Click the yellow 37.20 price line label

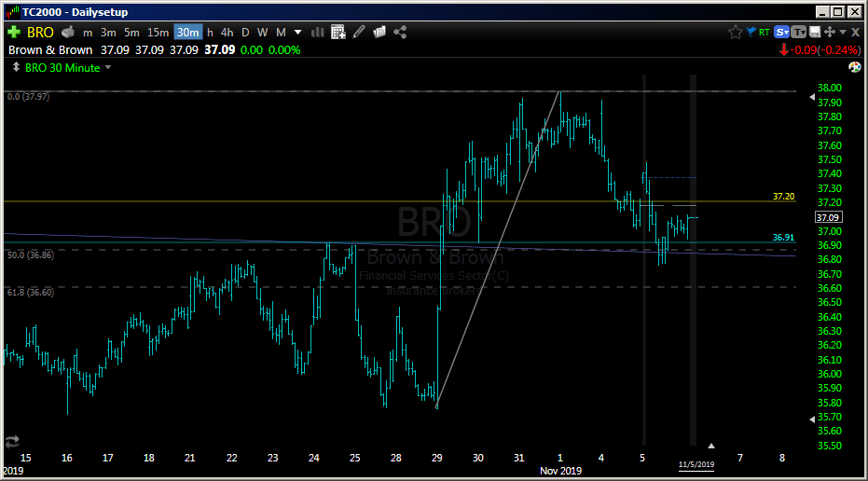[x=783, y=196]
